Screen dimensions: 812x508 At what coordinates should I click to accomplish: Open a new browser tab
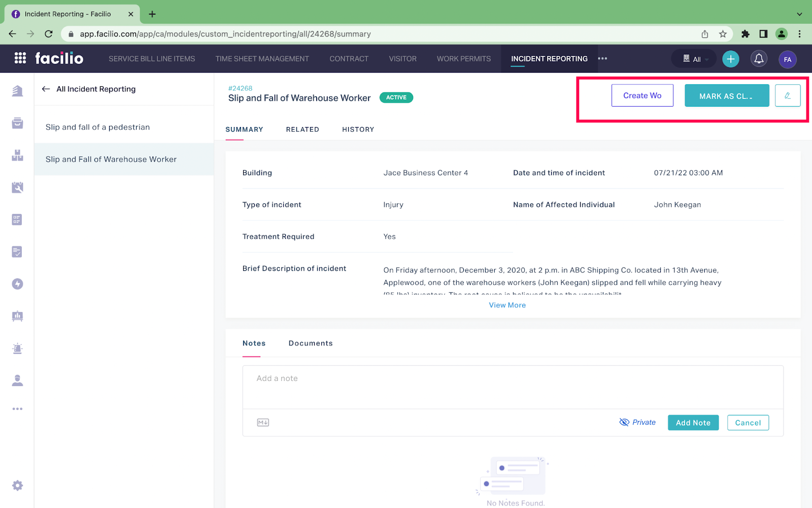click(152, 14)
